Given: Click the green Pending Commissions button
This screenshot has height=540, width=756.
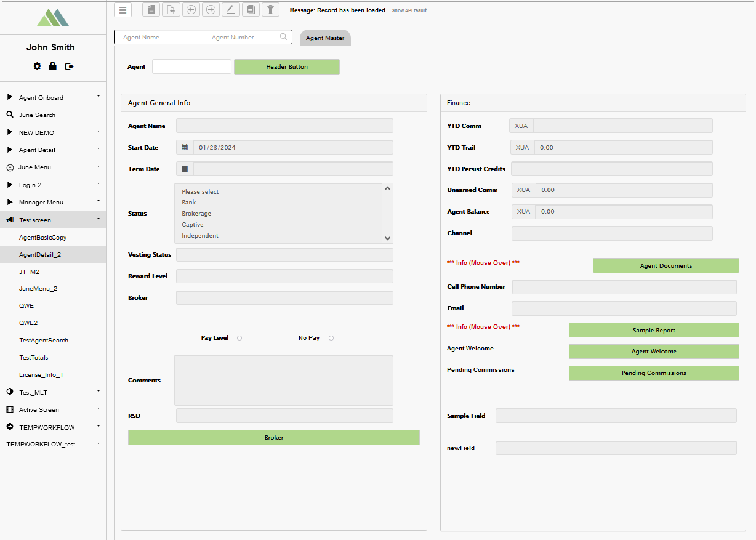Looking at the screenshot, I should point(654,373).
